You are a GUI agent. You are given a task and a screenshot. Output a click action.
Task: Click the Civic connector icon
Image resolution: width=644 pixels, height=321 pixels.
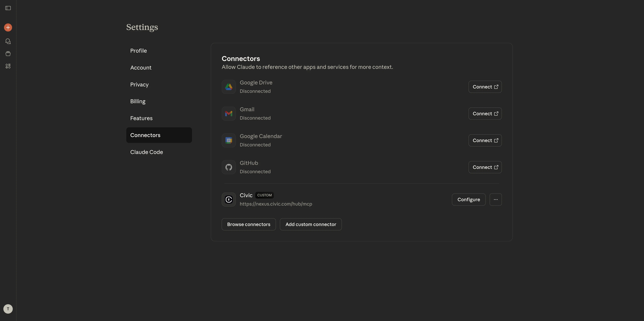[228, 199]
